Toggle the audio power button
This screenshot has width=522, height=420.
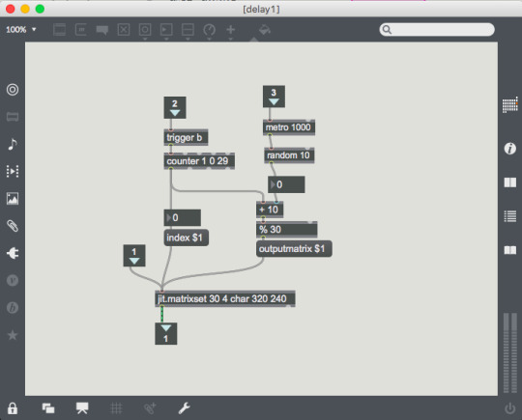pyautogui.click(x=509, y=408)
